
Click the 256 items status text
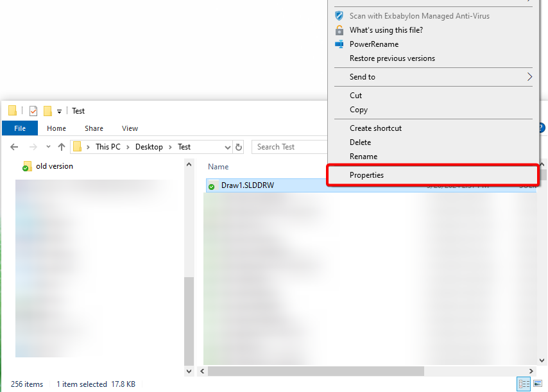tap(27, 384)
